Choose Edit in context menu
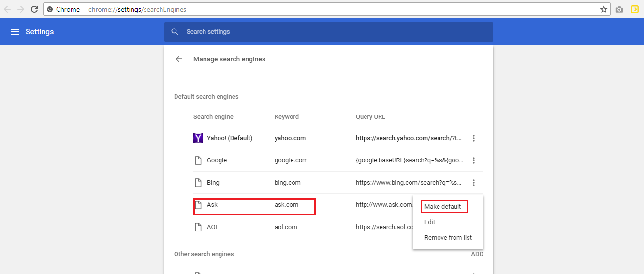644x274 pixels. point(430,222)
